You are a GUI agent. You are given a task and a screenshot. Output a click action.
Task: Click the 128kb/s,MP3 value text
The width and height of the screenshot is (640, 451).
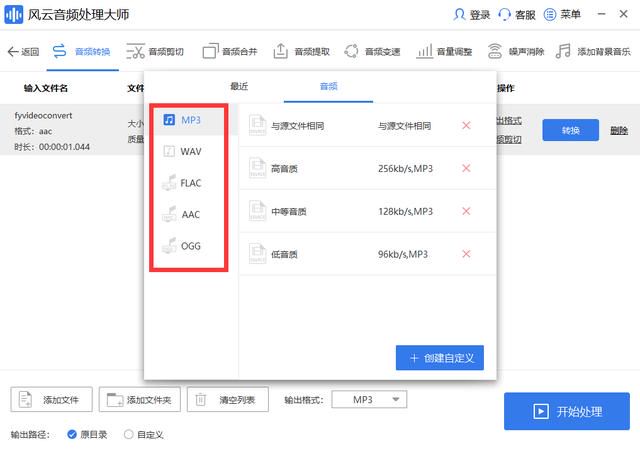[x=405, y=211]
